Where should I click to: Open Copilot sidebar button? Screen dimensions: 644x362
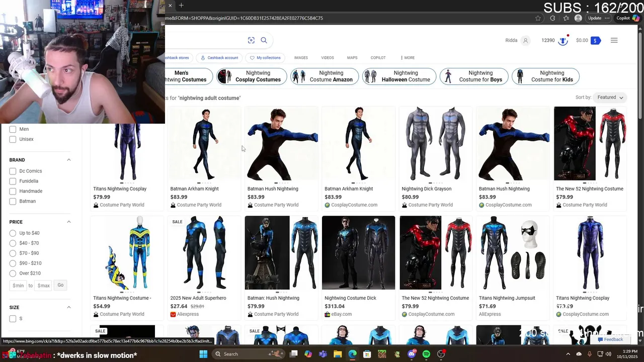tap(628, 18)
